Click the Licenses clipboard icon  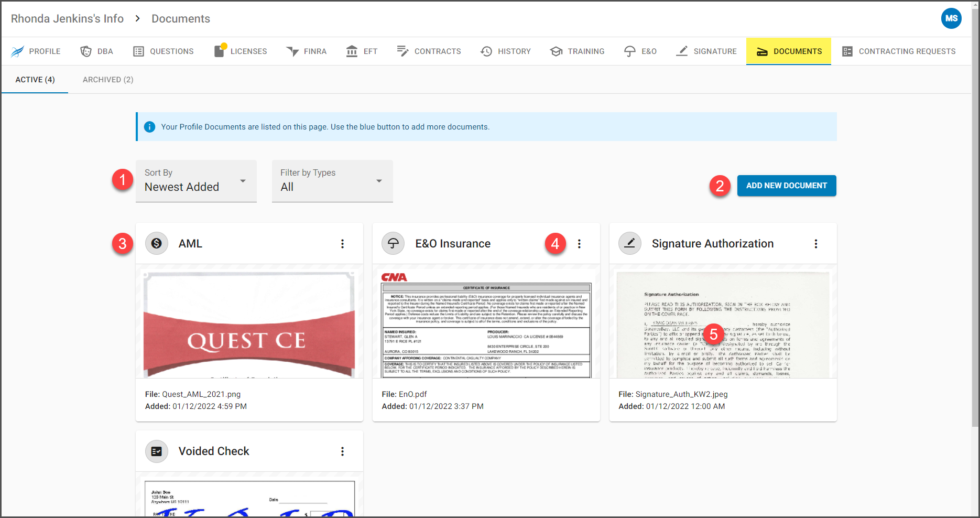point(219,51)
